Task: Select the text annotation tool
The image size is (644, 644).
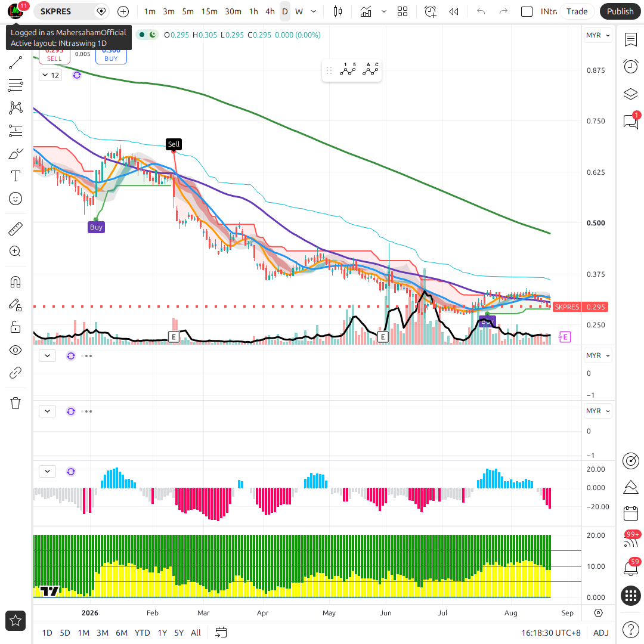Action: pyautogui.click(x=16, y=176)
